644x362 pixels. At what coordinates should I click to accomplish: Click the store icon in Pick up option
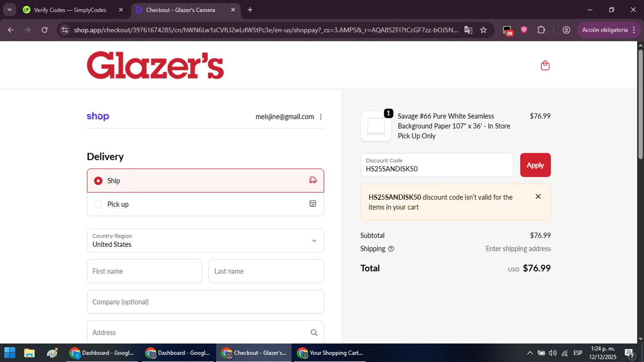tap(313, 204)
